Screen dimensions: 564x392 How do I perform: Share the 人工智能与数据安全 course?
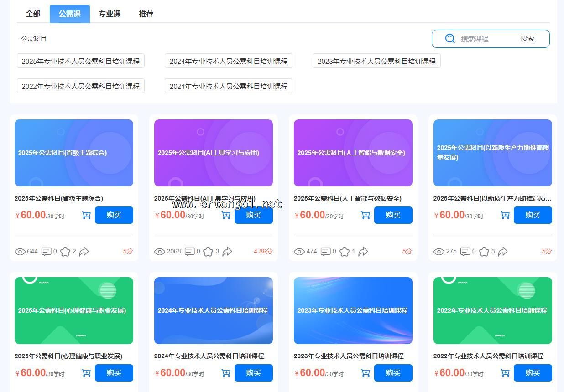pyautogui.click(x=363, y=252)
